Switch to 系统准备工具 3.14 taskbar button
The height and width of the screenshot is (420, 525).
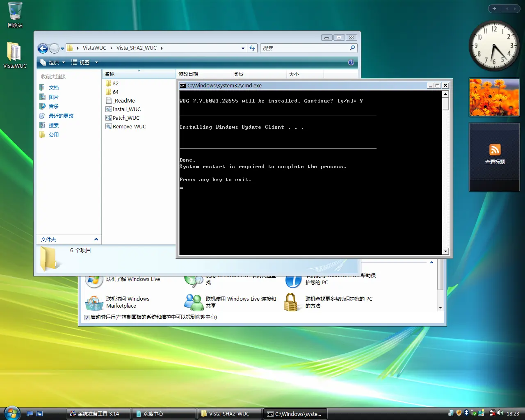point(98,413)
